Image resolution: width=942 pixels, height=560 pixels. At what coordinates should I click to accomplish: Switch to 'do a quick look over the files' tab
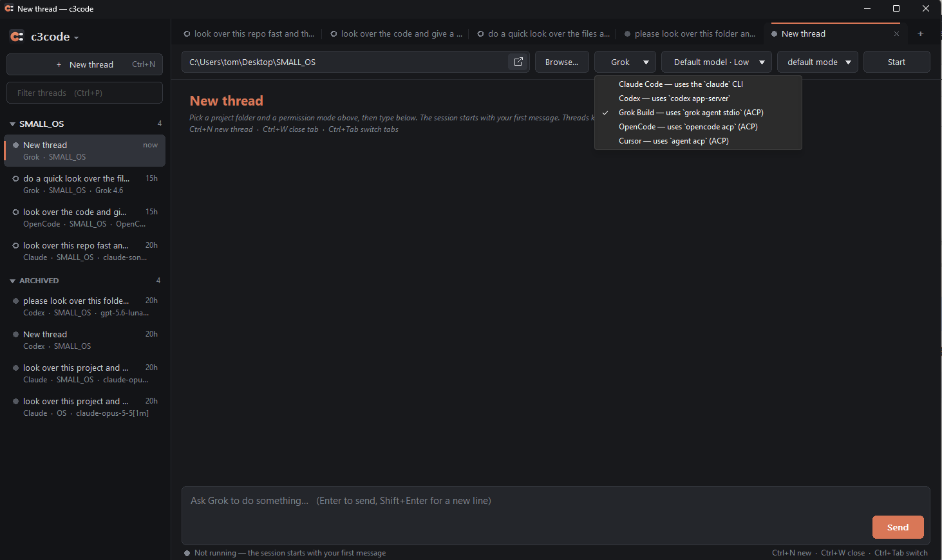click(x=543, y=34)
